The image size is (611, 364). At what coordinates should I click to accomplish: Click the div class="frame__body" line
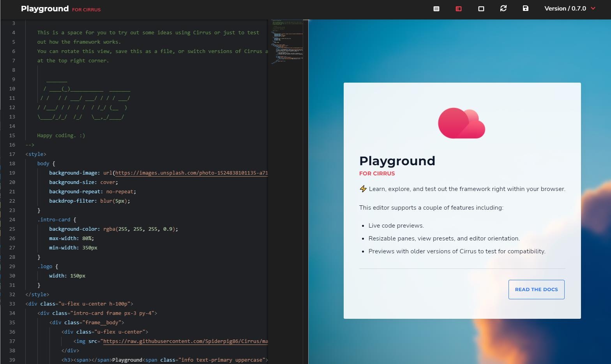87,323
